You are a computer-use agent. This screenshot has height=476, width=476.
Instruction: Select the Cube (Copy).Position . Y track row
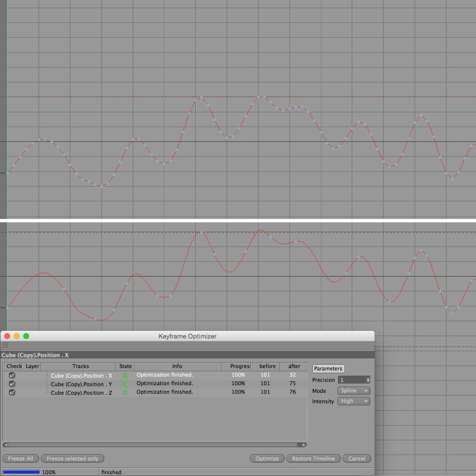coord(155,384)
